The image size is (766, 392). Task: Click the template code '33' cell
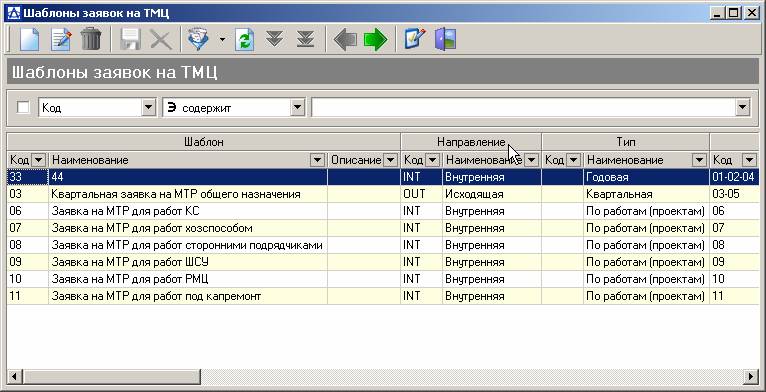click(28, 177)
